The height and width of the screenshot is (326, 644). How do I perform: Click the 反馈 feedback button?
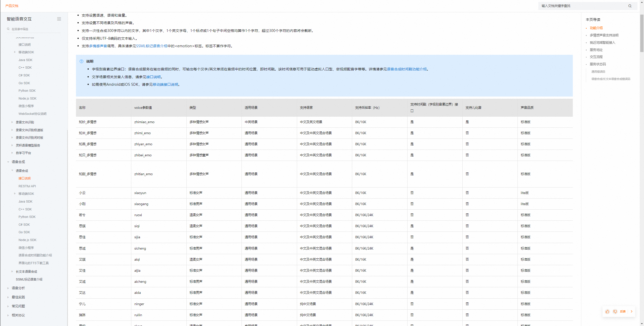623,311
